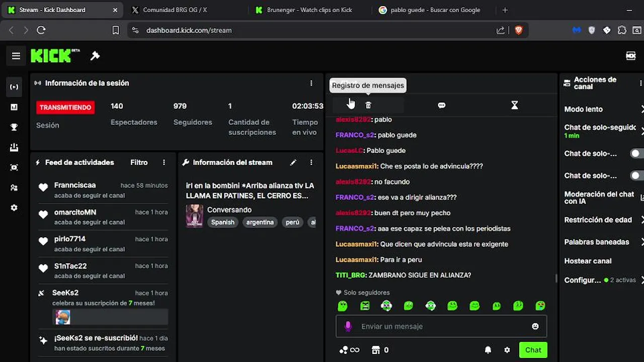Open the trophy achievements sidebar icon
This screenshot has height=362, width=644.
click(14, 127)
